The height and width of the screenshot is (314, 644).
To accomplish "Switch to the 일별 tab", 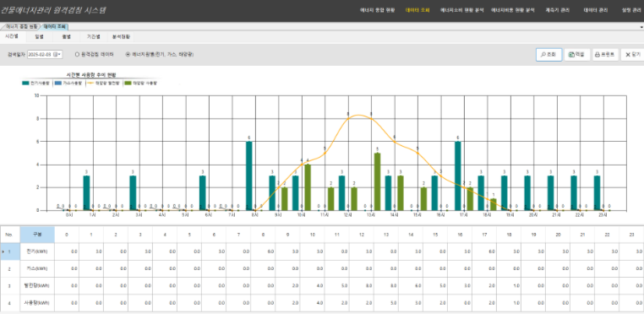I will click(x=40, y=36).
